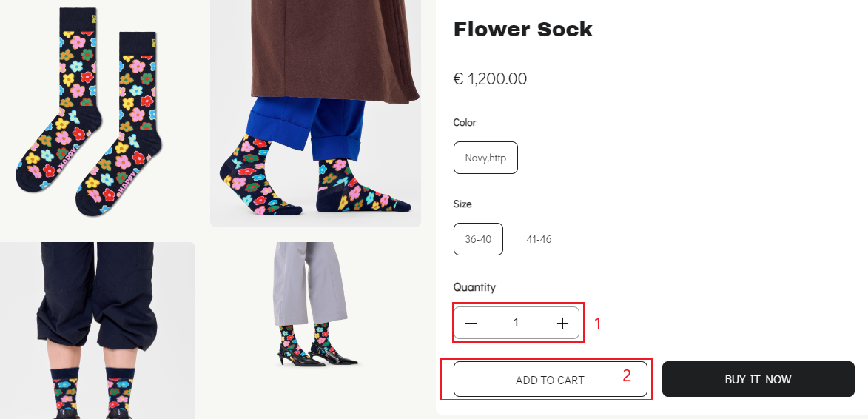This screenshot has width=868, height=419.
Task: Click the quantity number field
Action: point(516,323)
